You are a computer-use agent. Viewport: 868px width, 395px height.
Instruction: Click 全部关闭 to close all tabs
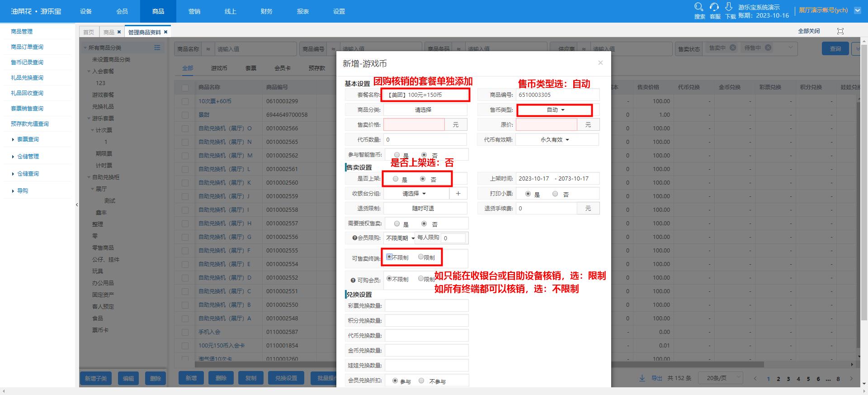[x=809, y=31]
